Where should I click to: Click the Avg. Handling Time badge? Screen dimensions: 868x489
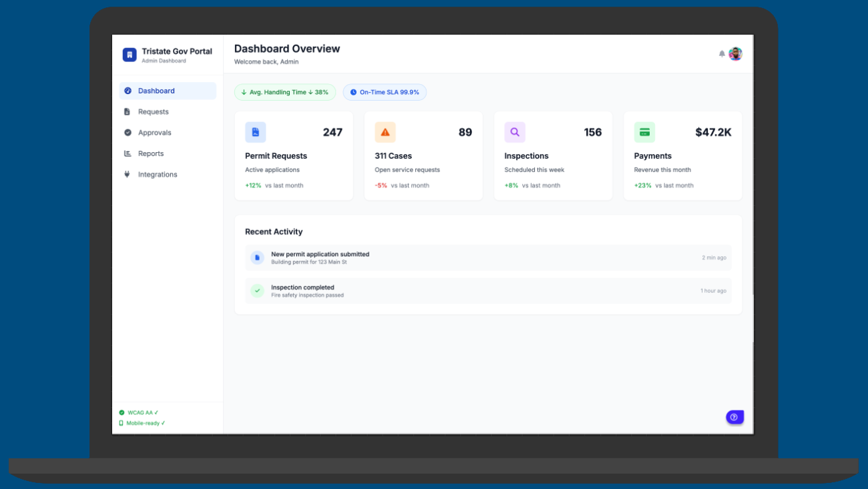[x=285, y=92]
